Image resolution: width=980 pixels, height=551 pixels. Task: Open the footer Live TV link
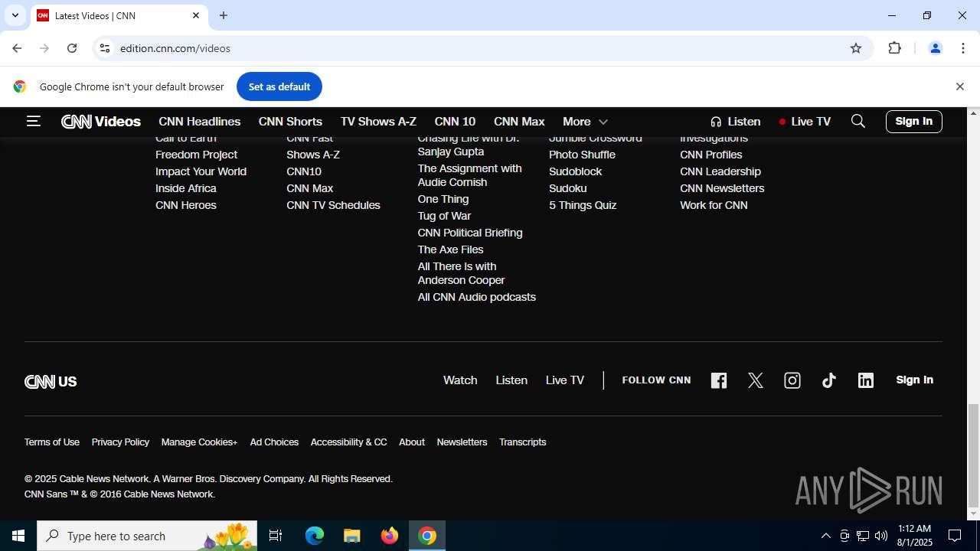pos(565,380)
